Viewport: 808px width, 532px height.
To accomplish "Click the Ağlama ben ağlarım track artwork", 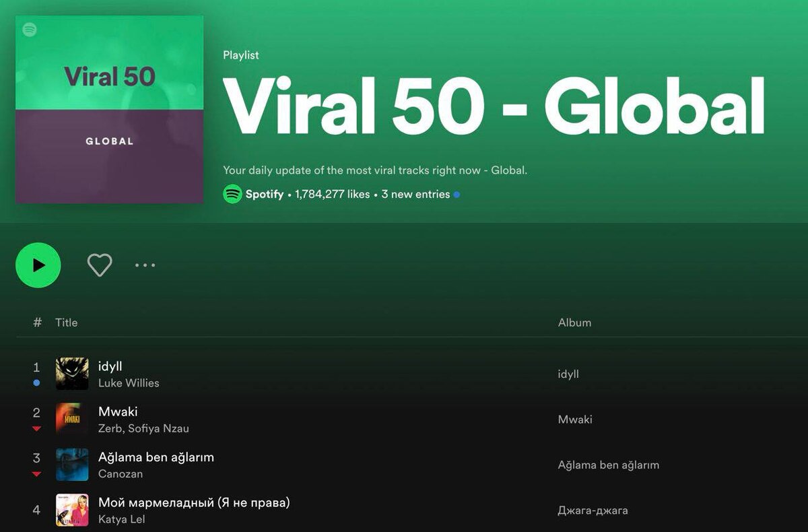I will [72, 465].
